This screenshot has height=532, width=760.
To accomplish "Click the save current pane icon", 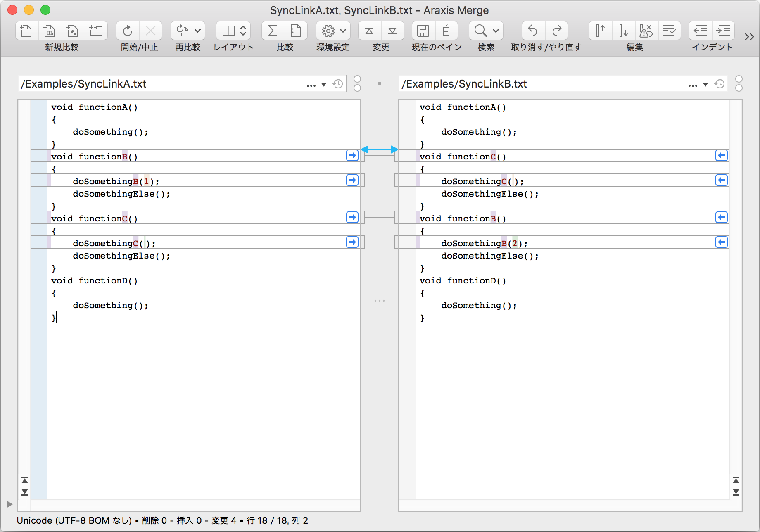I will point(423,31).
